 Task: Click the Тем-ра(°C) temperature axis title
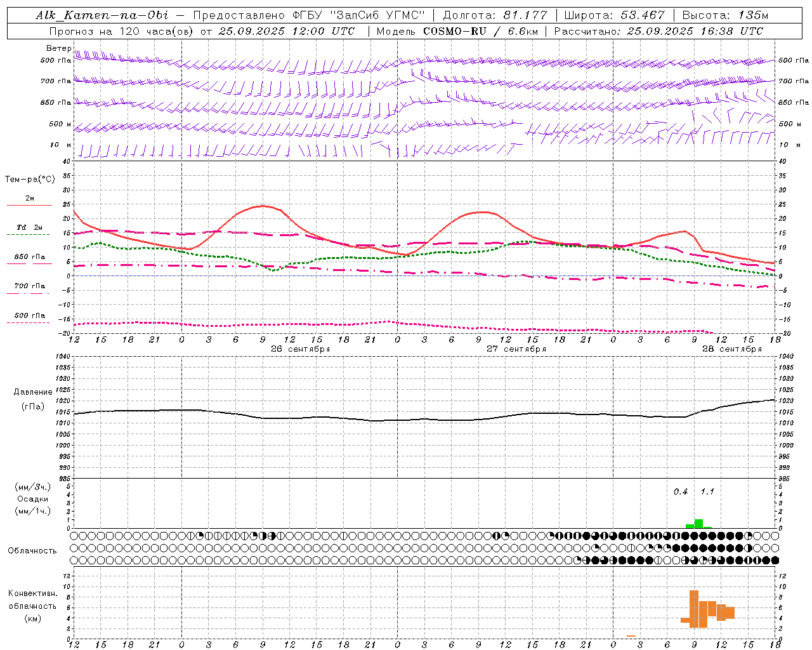pyautogui.click(x=30, y=180)
